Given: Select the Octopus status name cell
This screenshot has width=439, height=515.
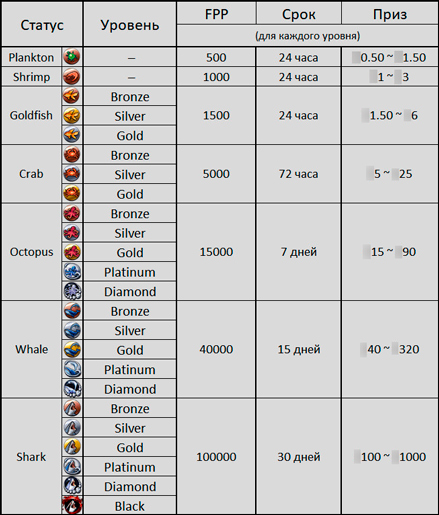Looking at the screenshot, I should tap(31, 252).
